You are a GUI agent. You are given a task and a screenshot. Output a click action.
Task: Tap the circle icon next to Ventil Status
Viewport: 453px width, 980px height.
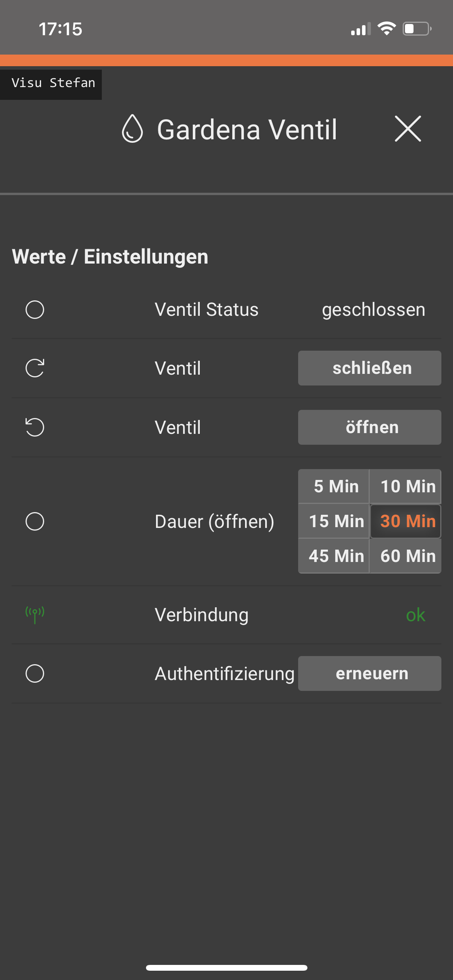[x=35, y=310]
